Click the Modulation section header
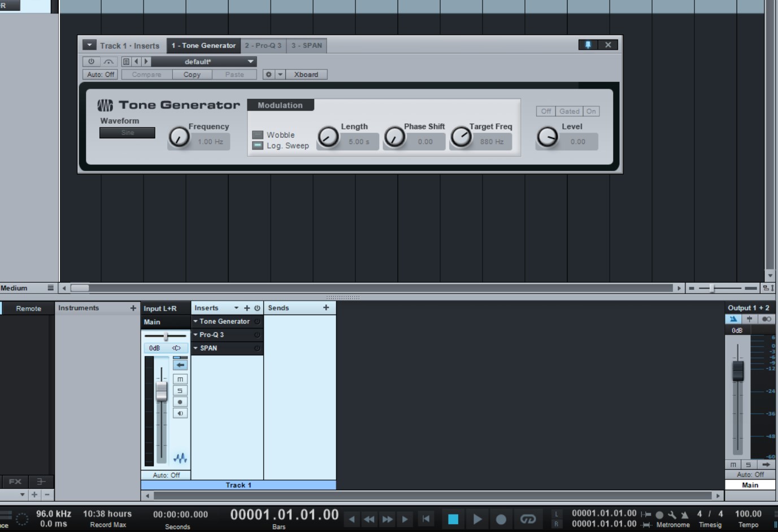Viewport: 778px width, 532px height. point(280,105)
